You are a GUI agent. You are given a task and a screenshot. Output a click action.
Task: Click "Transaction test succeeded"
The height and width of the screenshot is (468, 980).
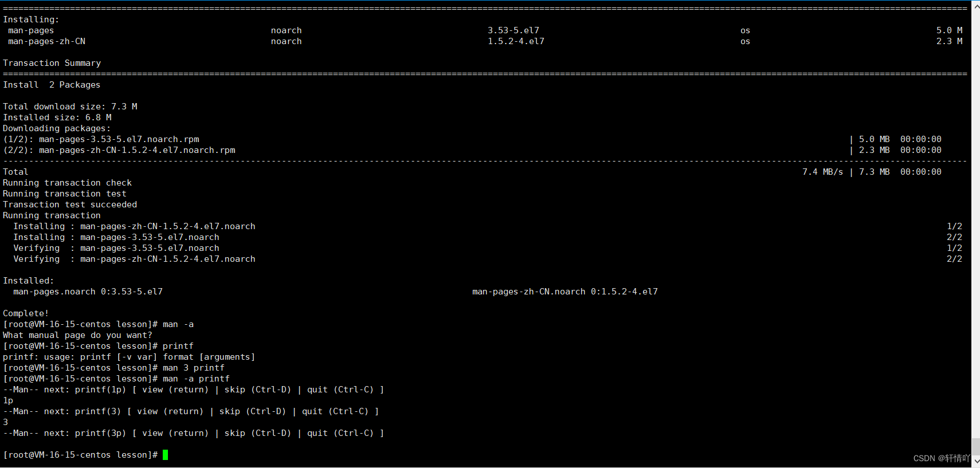pos(70,204)
